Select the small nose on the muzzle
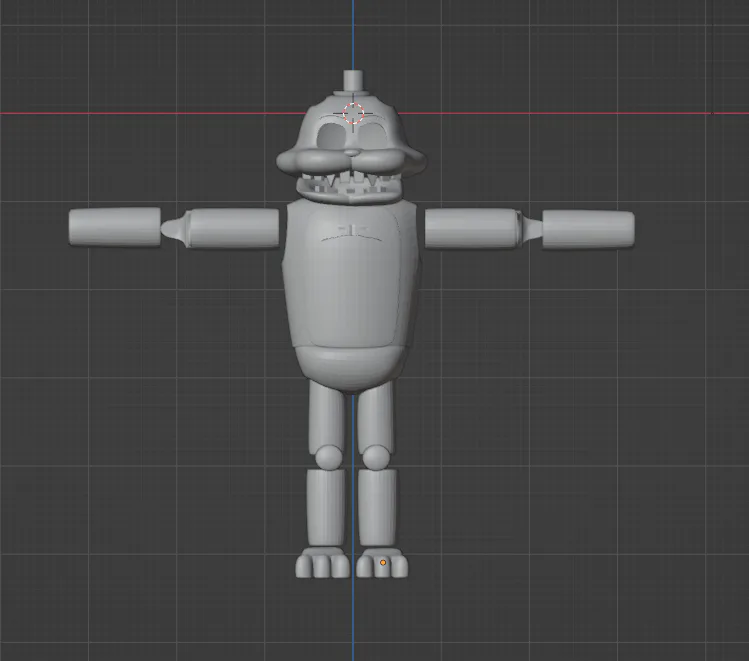The image size is (749, 661). click(x=352, y=153)
